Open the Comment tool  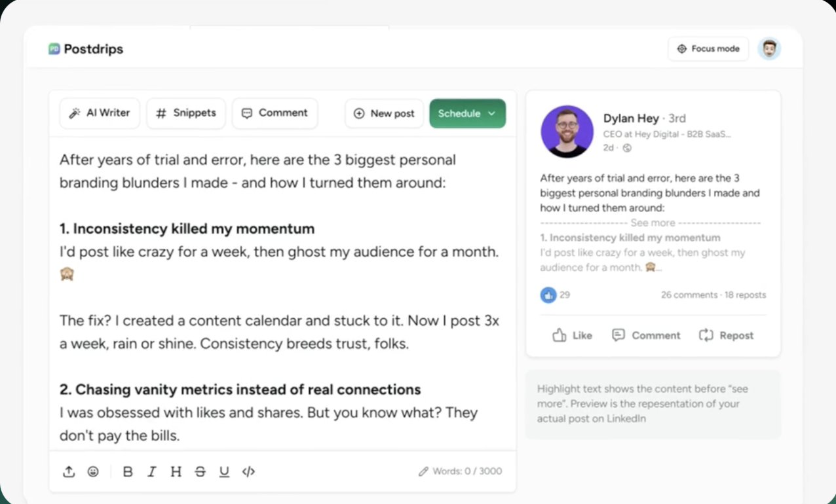(275, 113)
